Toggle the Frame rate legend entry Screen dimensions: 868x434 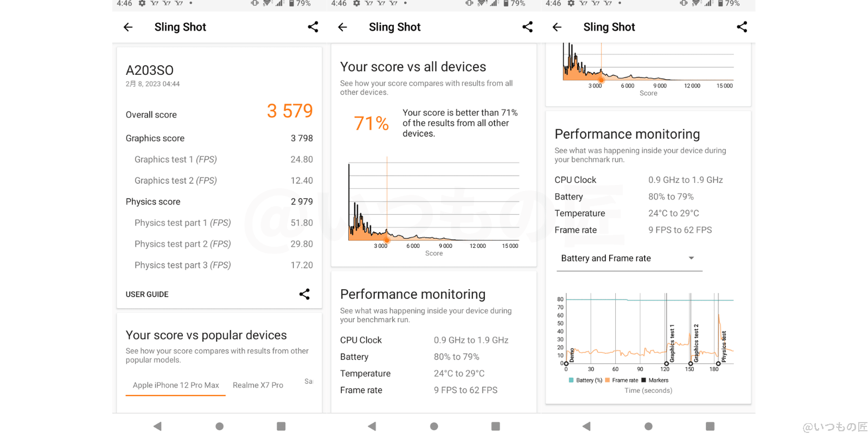pos(622,380)
